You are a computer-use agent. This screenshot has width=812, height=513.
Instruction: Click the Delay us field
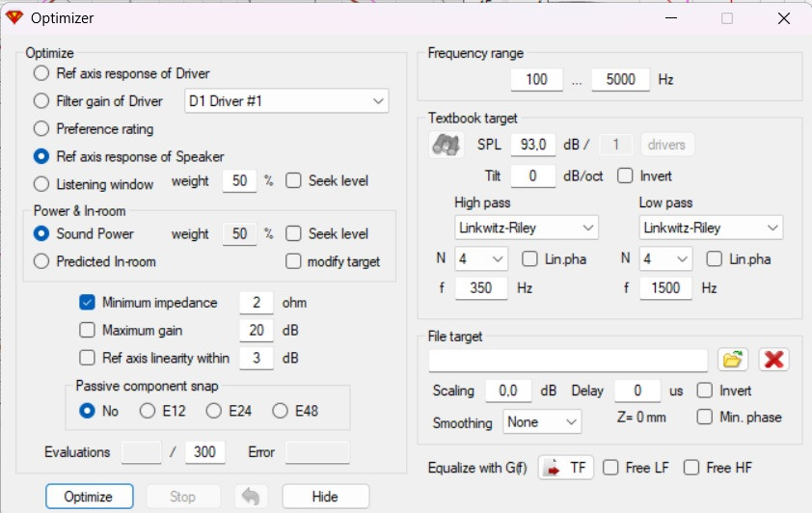click(x=637, y=391)
